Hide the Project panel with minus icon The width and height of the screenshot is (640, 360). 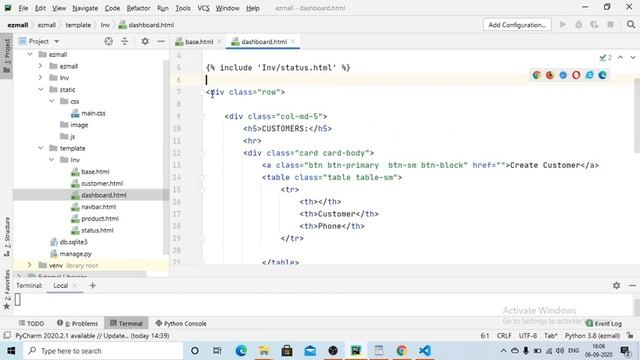click(161, 41)
